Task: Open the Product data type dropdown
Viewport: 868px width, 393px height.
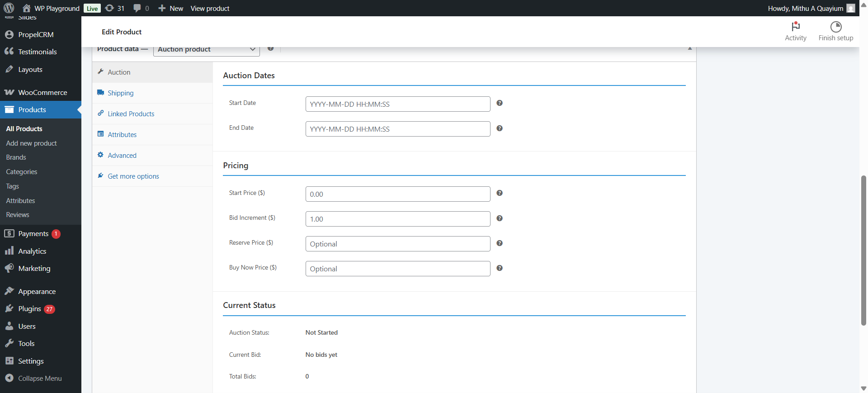Action: [206, 49]
